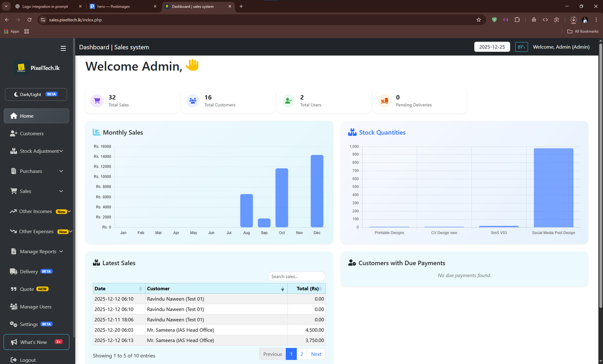Click the Monthly Sales chart icon

click(97, 132)
